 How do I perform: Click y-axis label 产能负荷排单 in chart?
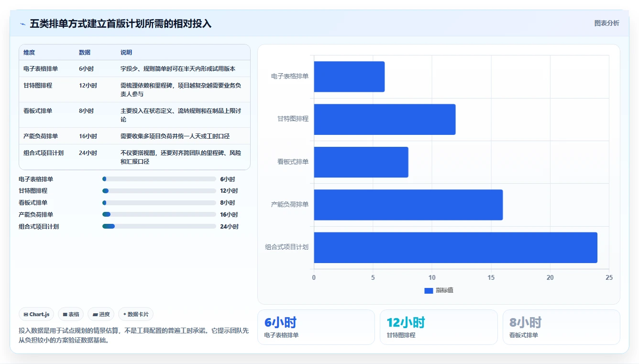[x=290, y=205]
